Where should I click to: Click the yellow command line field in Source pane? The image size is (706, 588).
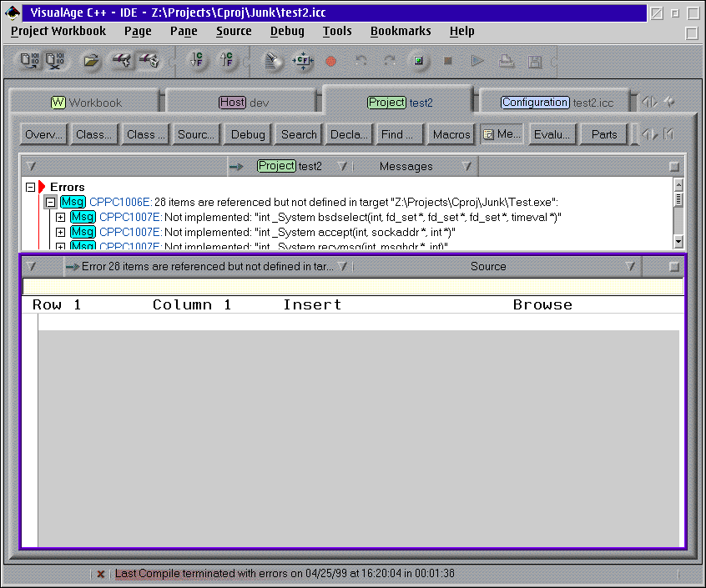[x=353, y=287]
